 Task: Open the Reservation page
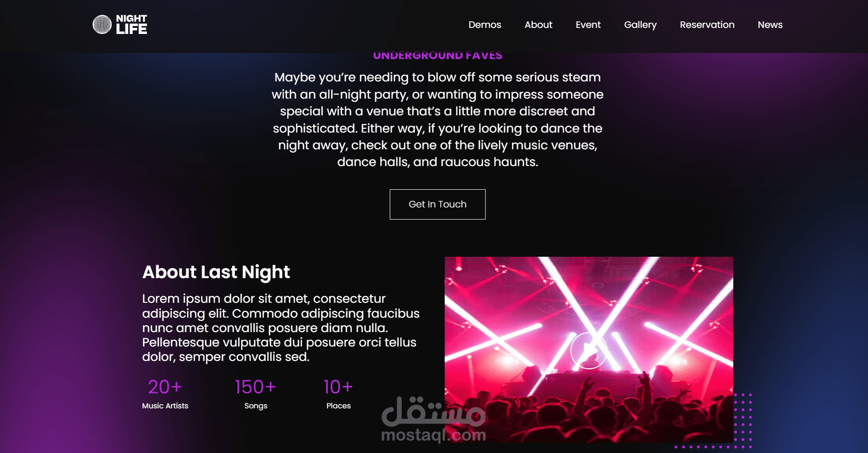point(707,25)
